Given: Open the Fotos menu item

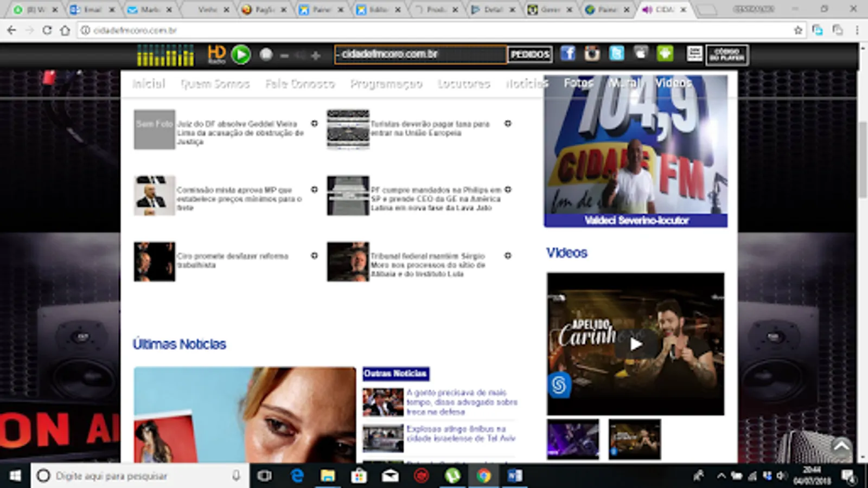Looking at the screenshot, I should 578,83.
